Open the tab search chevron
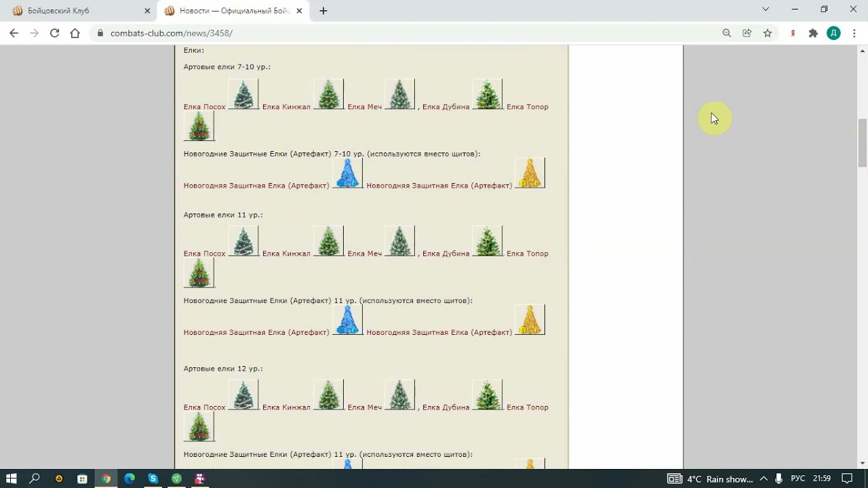The image size is (868, 488). pos(766,9)
